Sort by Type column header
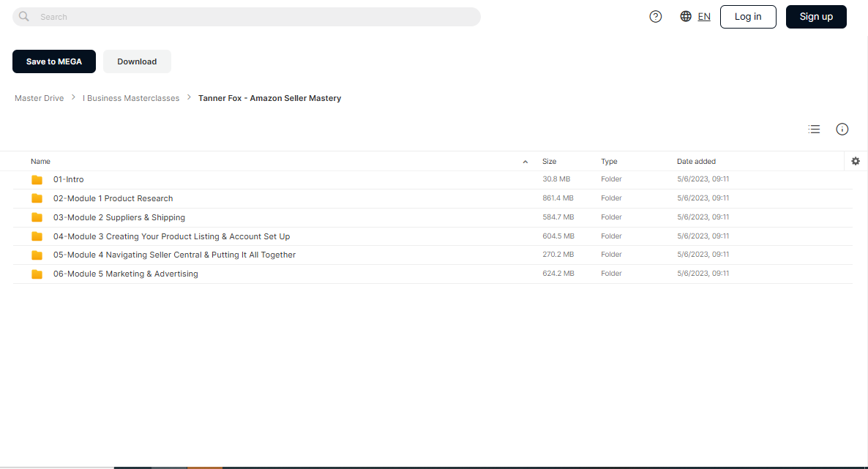 [609, 161]
